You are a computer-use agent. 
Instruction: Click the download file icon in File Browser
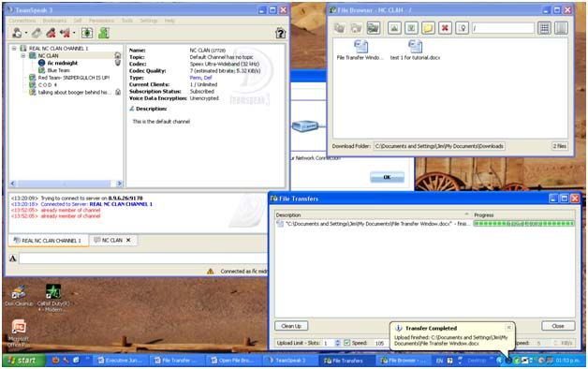tap(411, 28)
